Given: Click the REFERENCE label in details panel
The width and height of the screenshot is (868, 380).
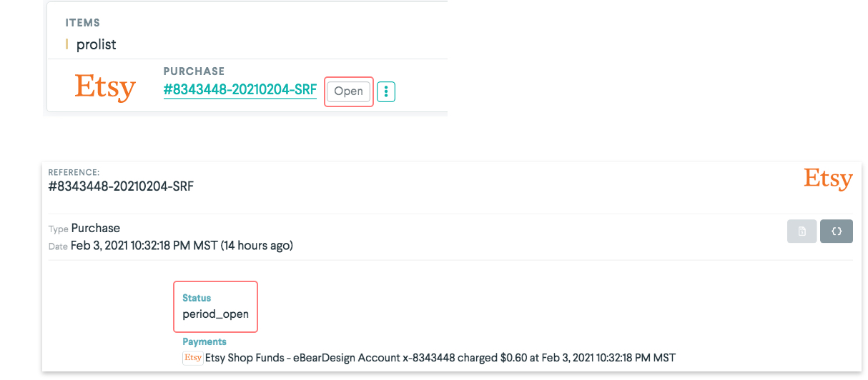Looking at the screenshot, I should (x=74, y=172).
